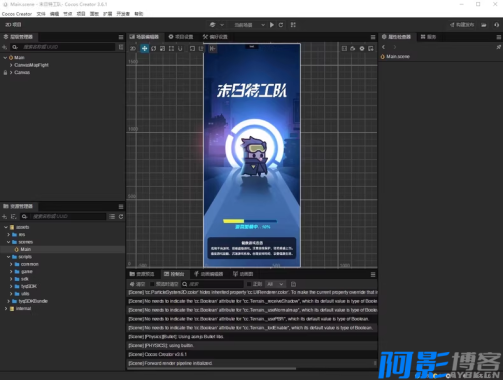Collapse the scenes folder
Image resolution: width=503 pixels, height=380 pixels.
[8, 242]
